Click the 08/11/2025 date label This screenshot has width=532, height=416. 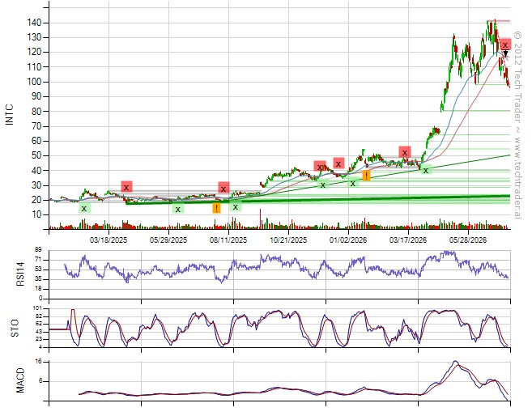(228, 240)
